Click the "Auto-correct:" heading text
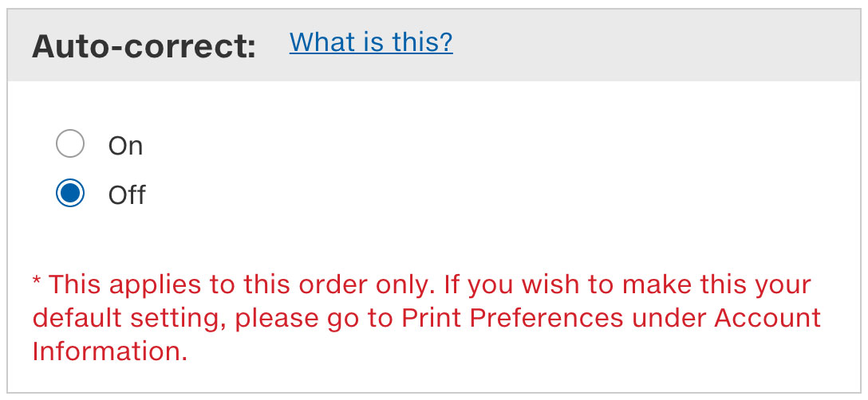Image resolution: width=868 pixels, height=400 pixels. tap(144, 47)
